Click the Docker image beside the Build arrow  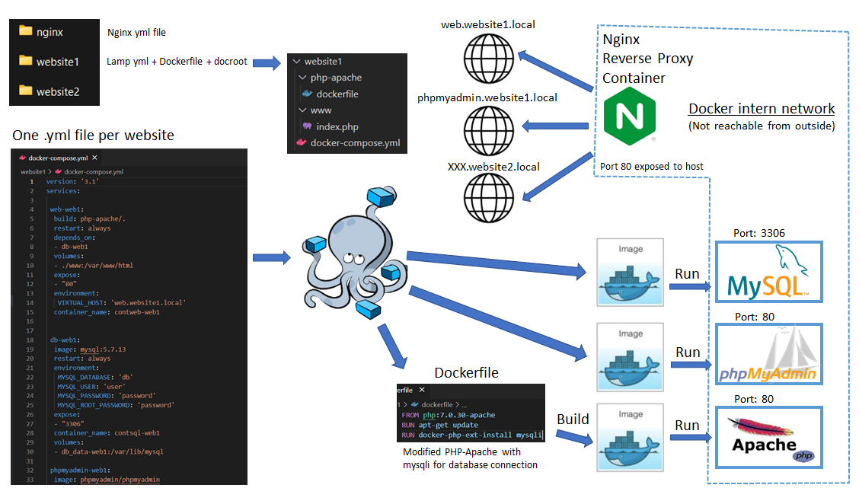click(631, 436)
